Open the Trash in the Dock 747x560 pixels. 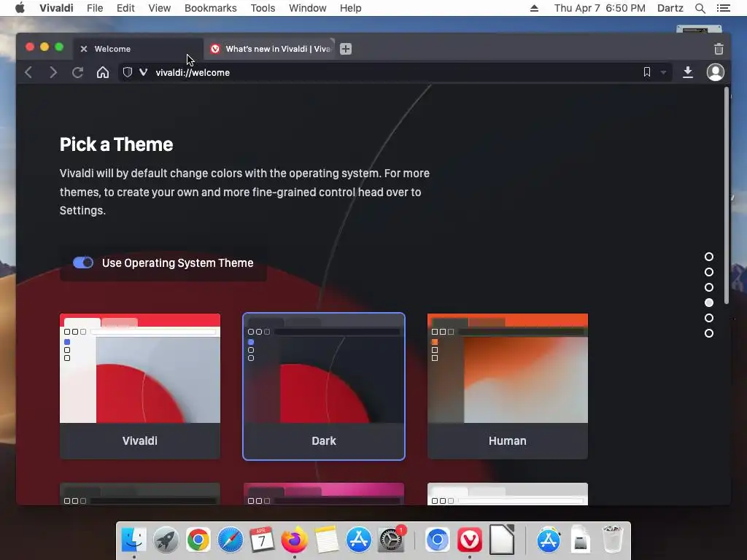[613, 539]
